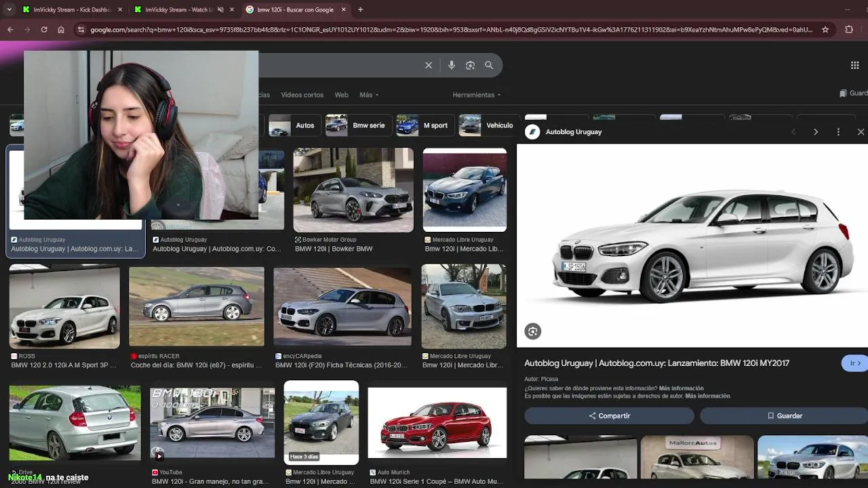Open espíritu RACER silver BMW thumbnail

197,308
